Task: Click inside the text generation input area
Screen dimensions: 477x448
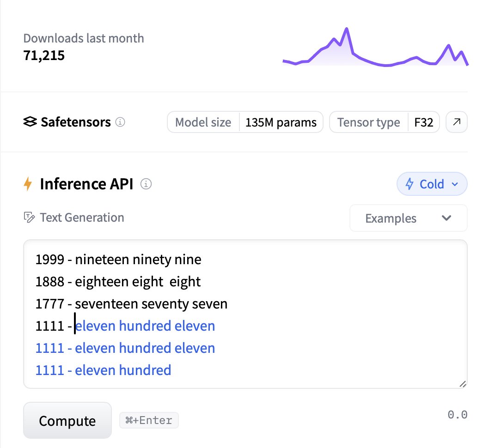Action: click(x=245, y=314)
